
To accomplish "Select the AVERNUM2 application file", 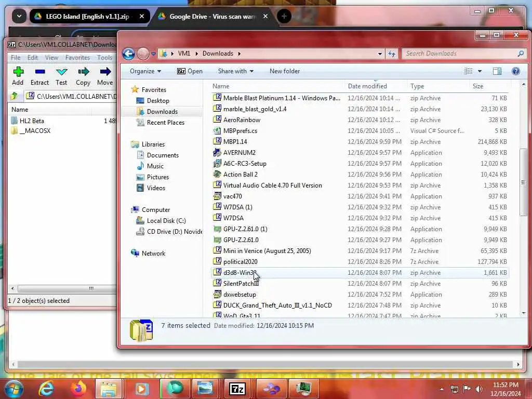I will (360, 153).
